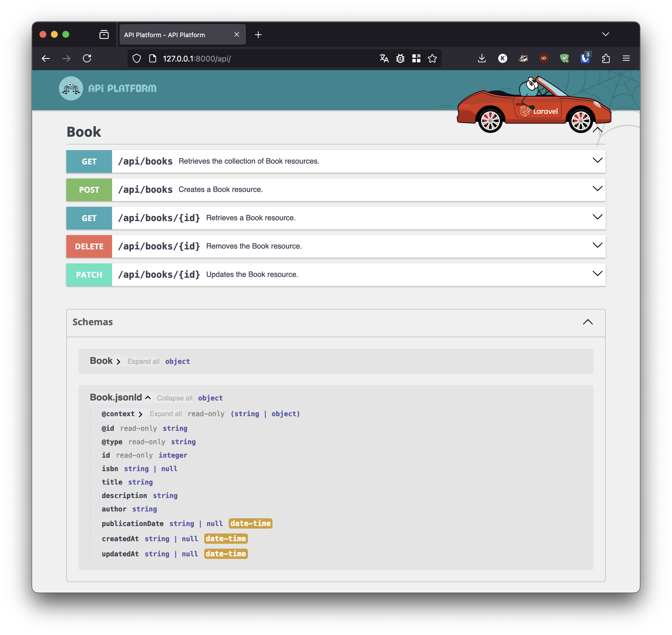The height and width of the screenshot is (635, 672).
Task: Click Collapse all for Book.jsonld
Action: (174, 398)
